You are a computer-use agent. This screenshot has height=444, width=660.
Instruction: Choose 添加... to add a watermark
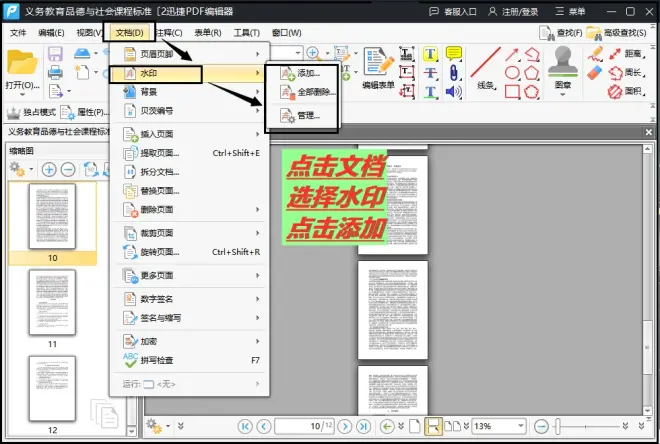coord(308,73)
